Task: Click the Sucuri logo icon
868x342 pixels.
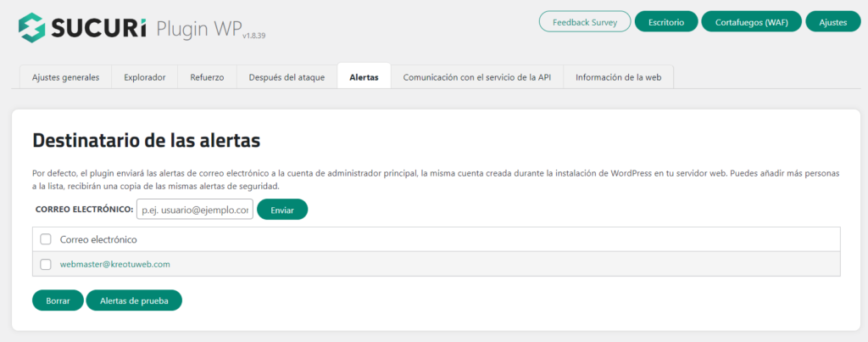Action: coord(31,26)
